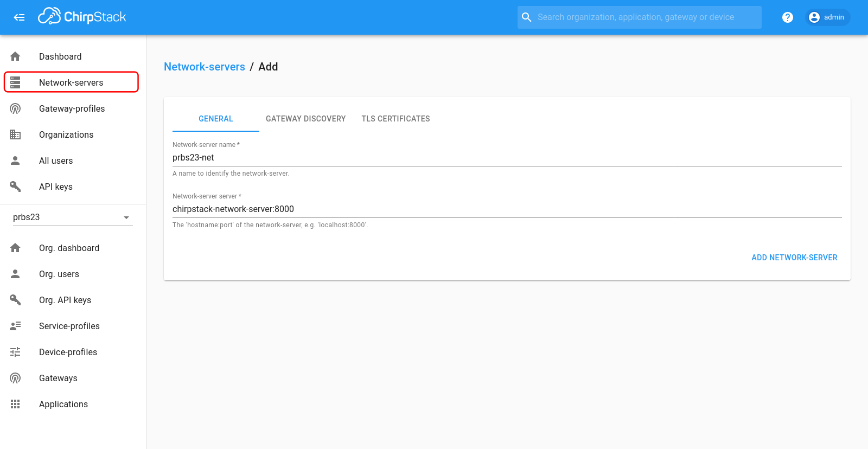Image resolution: width=868 pixels, height=449 pixels.
Task: Click the 'Add' breadcrumb text
Action: [x=268, y=67]
